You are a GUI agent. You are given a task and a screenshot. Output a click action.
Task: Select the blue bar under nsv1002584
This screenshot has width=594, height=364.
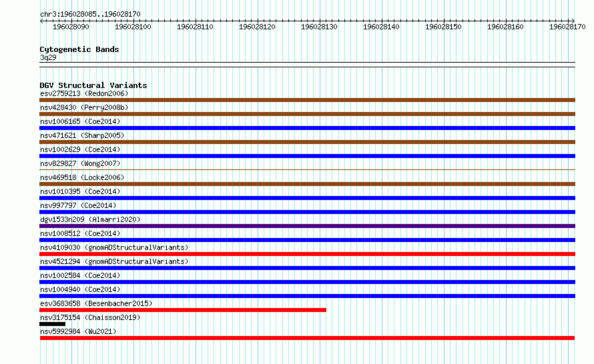307,282
